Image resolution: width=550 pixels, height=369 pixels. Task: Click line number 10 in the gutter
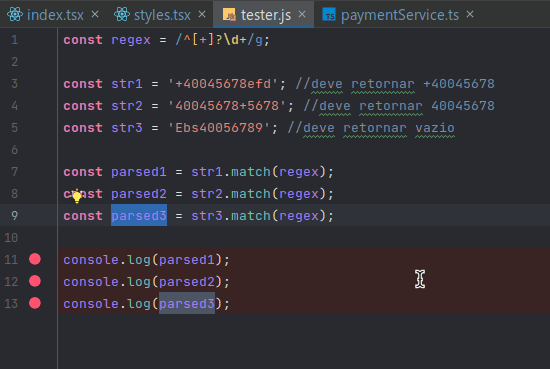pyautogui.click(x=11, y=238)
